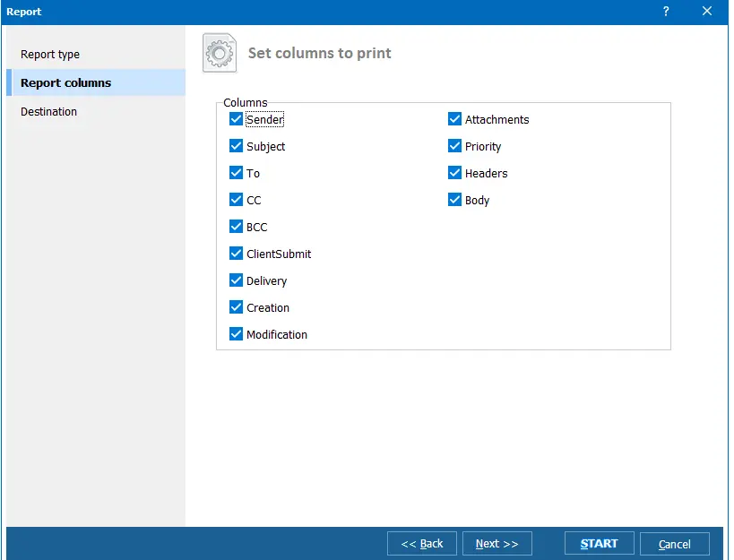Click the gear document icon in header
The image size is (734, 560).
220,53
